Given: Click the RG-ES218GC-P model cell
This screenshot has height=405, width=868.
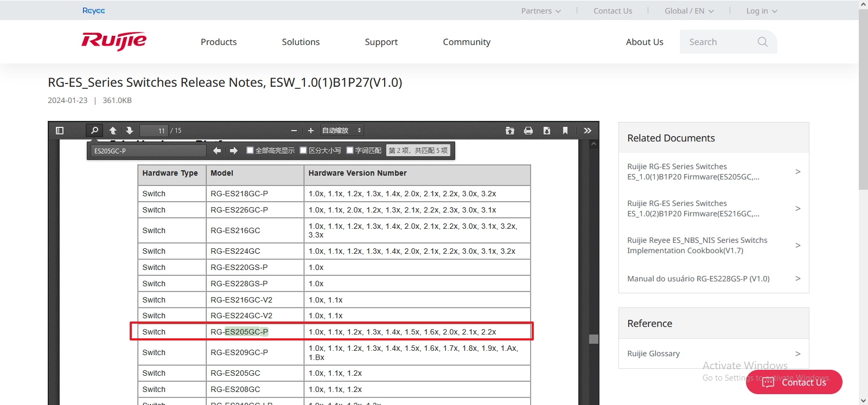Looking at the screenshot, I should 255,194.
